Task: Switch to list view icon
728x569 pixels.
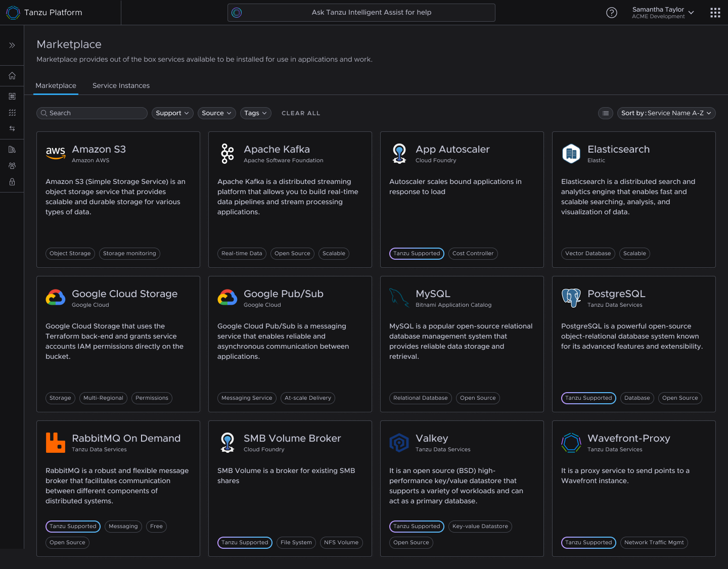Action: (606, 113)
